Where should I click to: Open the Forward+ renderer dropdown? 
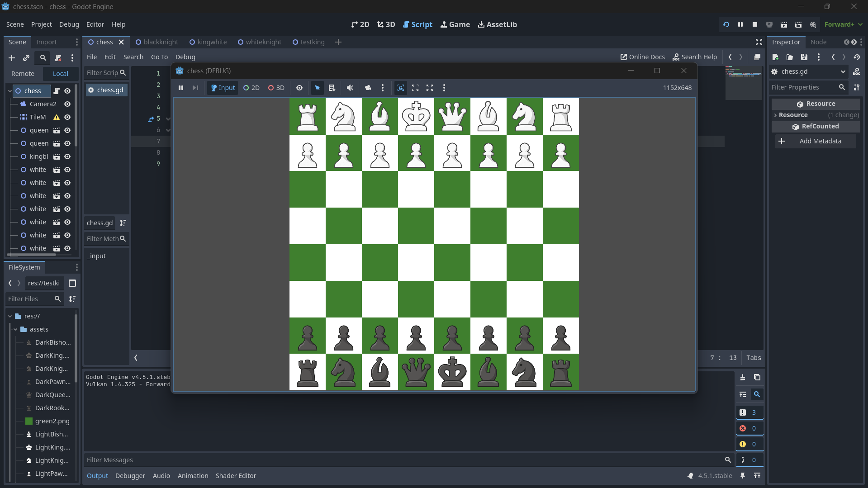(x=843, y=24)
